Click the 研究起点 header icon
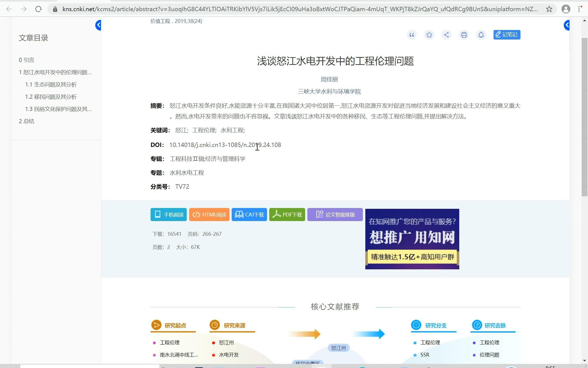 (x=156, y=325)
